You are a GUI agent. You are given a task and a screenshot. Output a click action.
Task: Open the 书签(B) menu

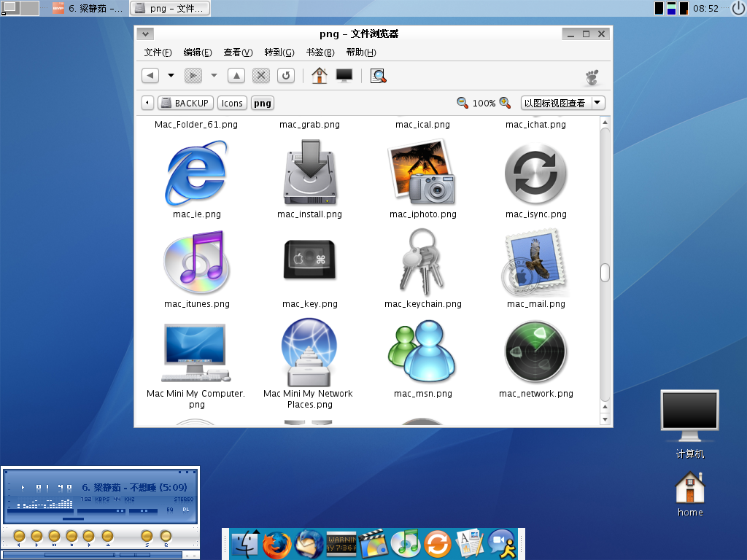pyautogui.click(x=320, y=52)
